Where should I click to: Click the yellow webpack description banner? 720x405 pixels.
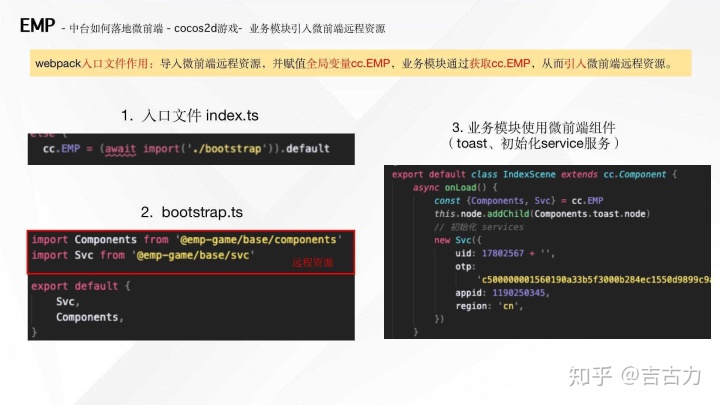point(360,63)
